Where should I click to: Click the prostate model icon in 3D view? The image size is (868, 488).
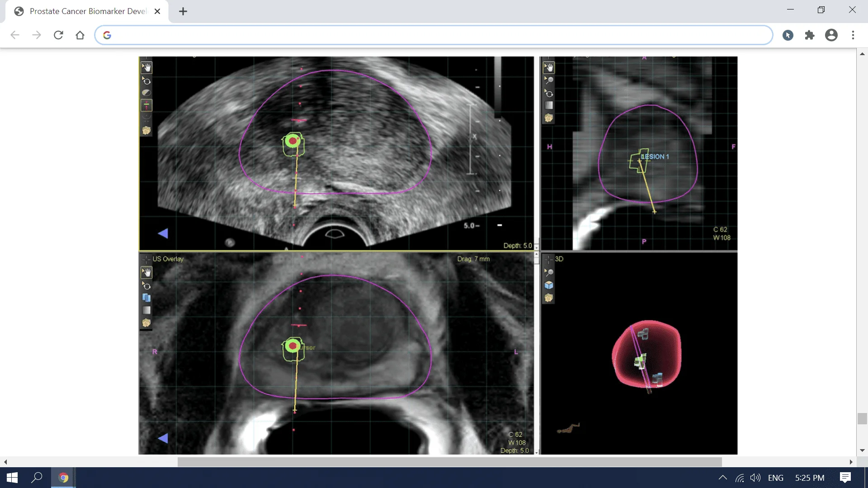[x=548, y=298]
